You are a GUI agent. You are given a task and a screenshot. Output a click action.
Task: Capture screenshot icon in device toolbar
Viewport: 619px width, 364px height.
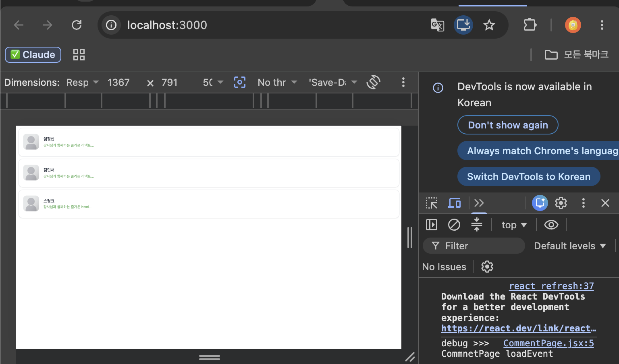[x=240, y=82]
